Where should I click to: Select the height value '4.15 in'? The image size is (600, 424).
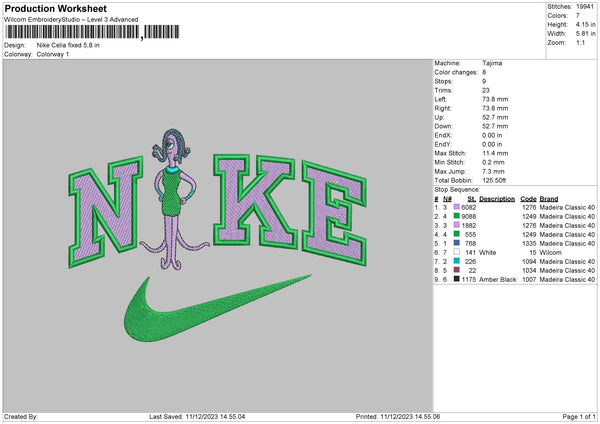(x=585, y=24)
